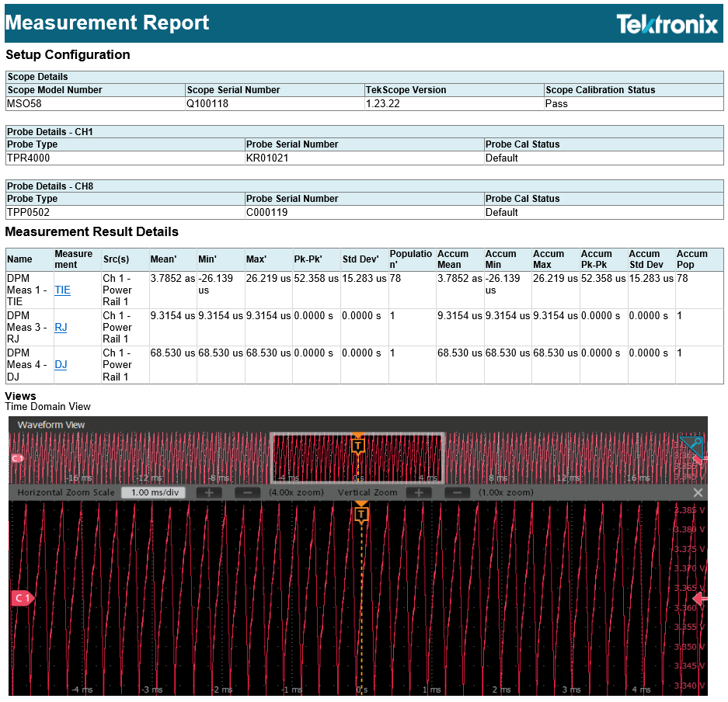Click the Std Dev' column header
728x702 pixels.
(x=360, y=259)
